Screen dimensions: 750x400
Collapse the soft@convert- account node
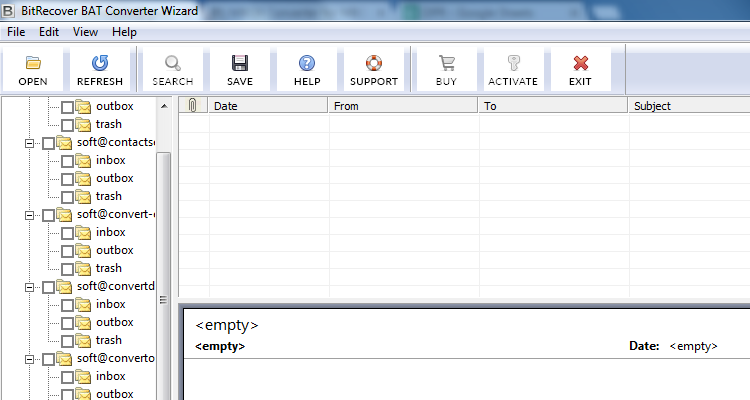coord(29,215)
